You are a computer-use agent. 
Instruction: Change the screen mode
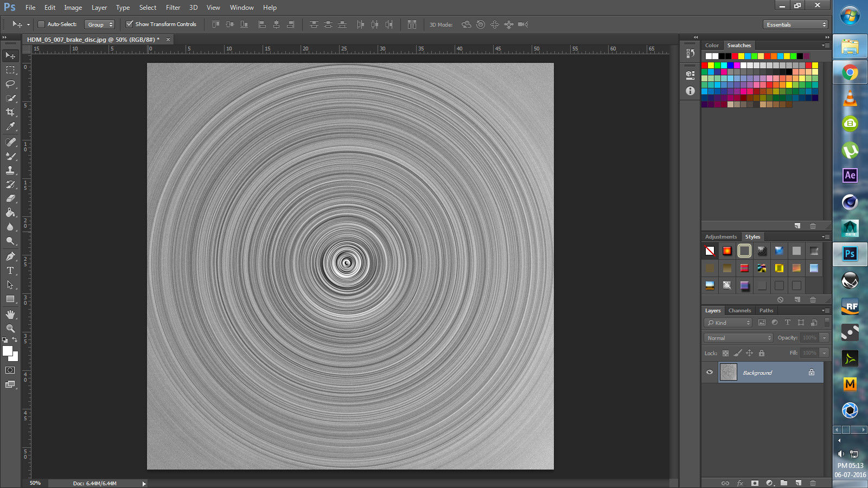click(x=10, y=384)
